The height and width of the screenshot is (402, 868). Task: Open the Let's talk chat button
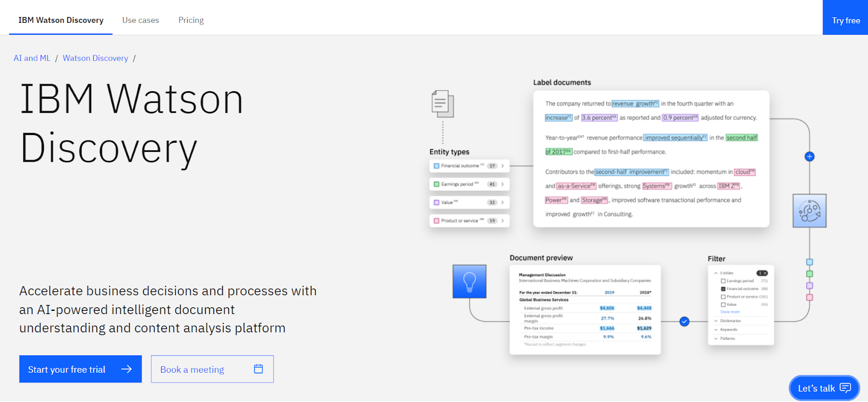[x=824, y=388]
